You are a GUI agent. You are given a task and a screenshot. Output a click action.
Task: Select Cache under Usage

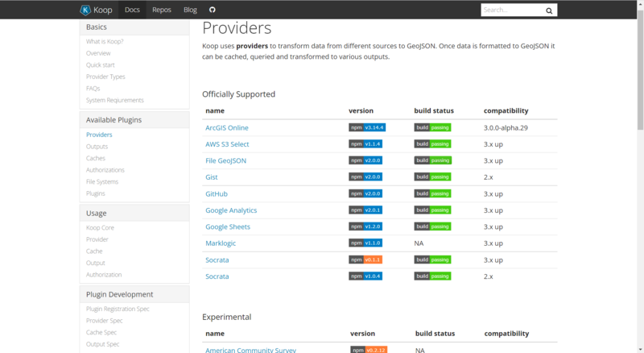coord(94,251)
